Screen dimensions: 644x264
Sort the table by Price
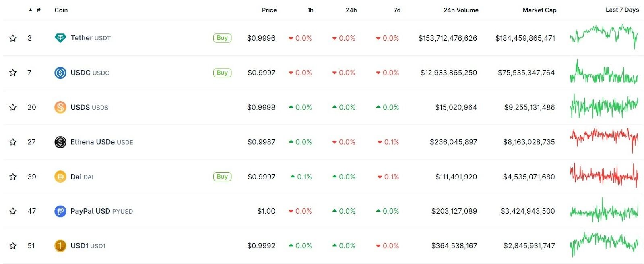(269, 10)
